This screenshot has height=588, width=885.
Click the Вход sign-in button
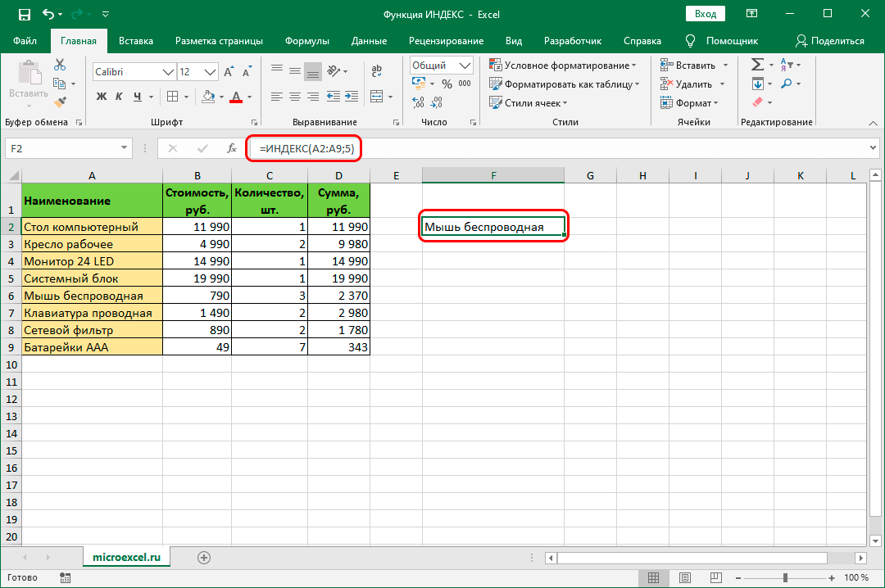coord(706,14)
